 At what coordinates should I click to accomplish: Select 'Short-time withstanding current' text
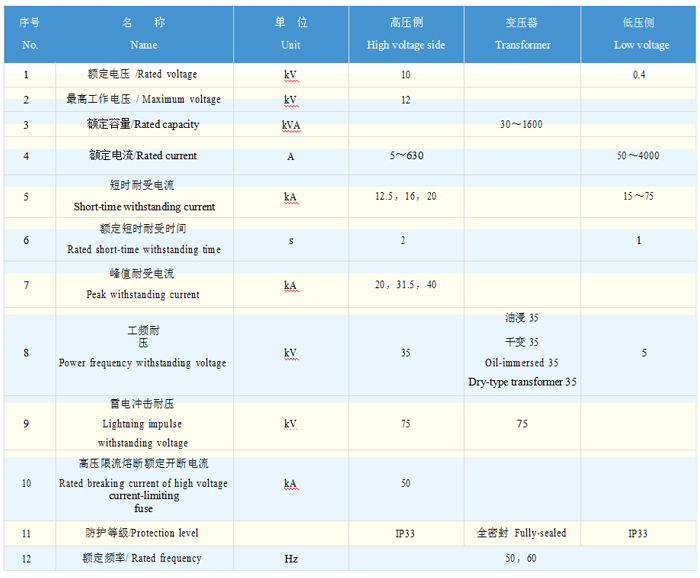point(144,207)
